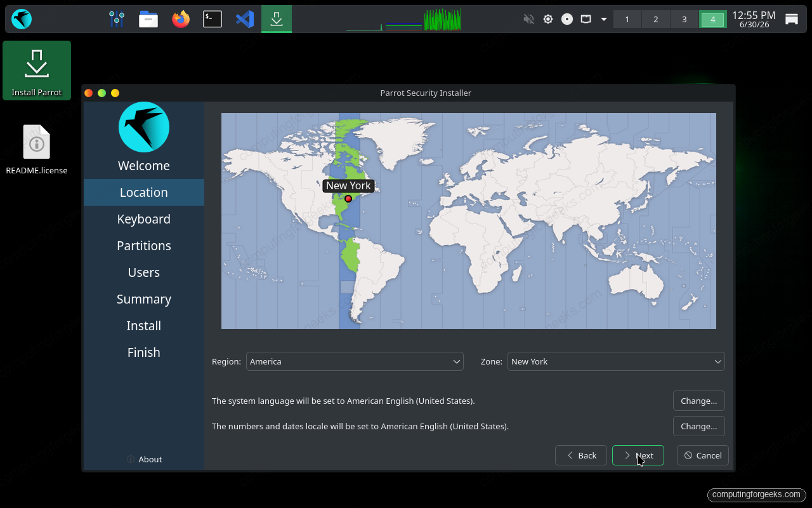Screen dimensions: 812x508
Task: Click the muted volume tray icon
Action: [529, 19]
